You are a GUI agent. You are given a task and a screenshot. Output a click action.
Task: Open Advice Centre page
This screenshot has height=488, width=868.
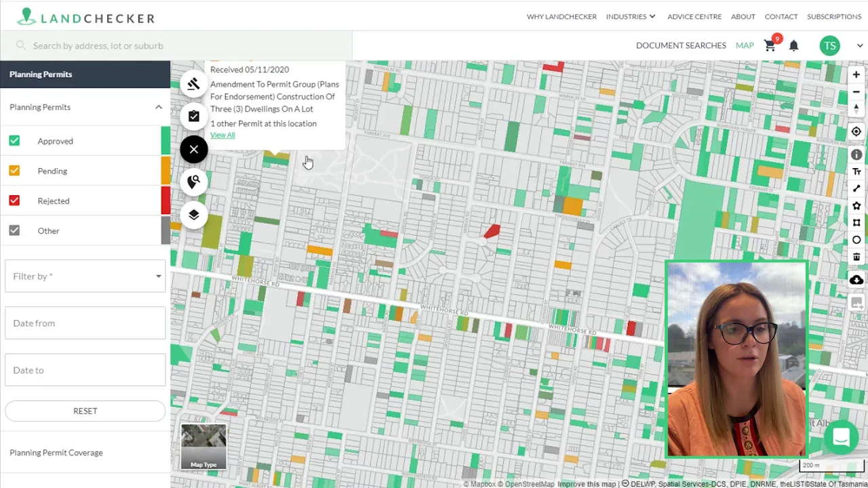pyautogui.click(x=694, y=16)
